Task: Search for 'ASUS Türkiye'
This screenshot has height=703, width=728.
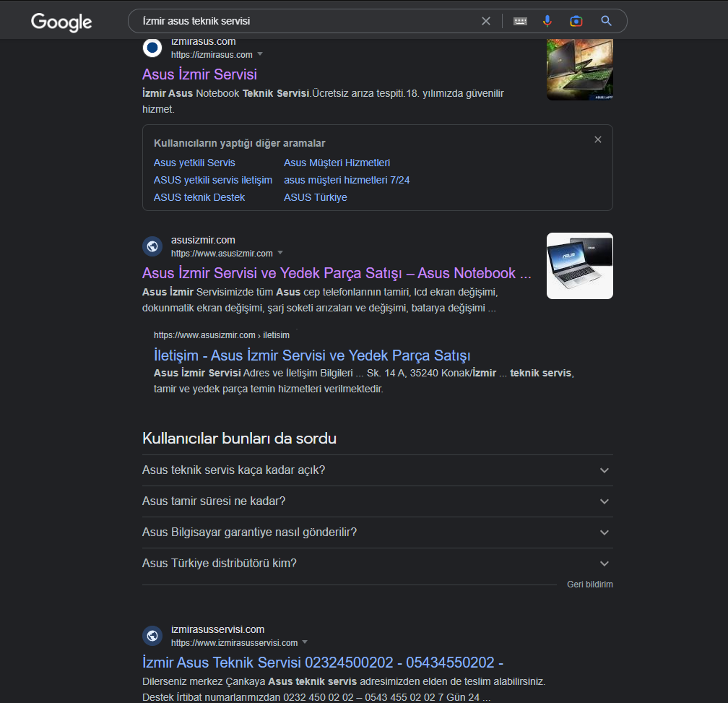Action: 316,197
